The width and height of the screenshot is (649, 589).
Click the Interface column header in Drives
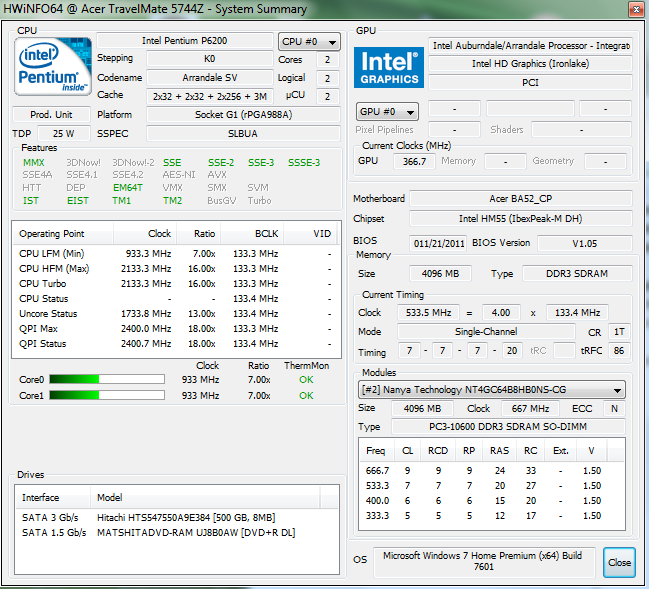coord(53,498)
